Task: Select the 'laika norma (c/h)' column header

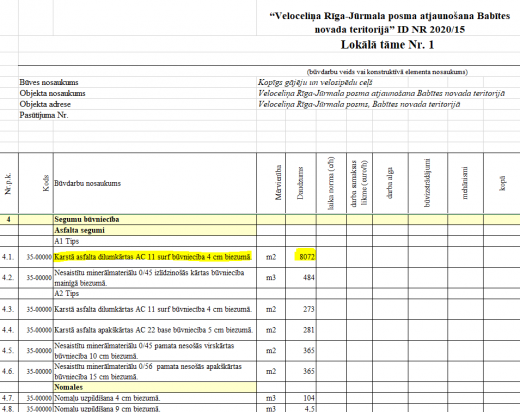Action: click(331, 183)
